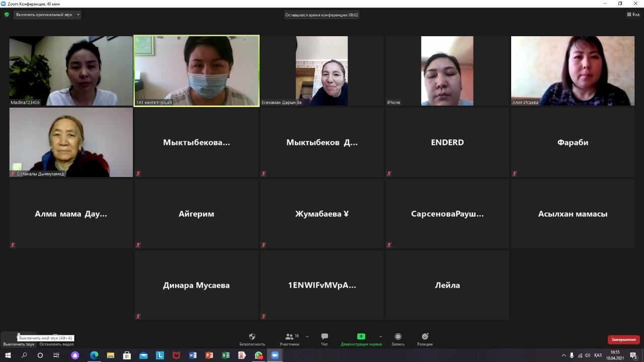Open Microsoft Word from the taskbar
The width and height of the screenshot is (644, 362).
tap(193, 355)
